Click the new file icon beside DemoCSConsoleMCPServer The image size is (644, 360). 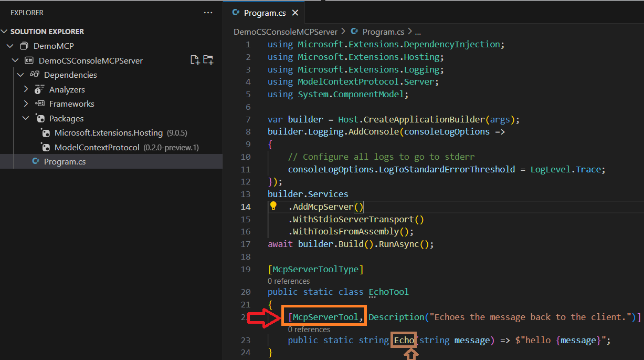pos(195,60)
